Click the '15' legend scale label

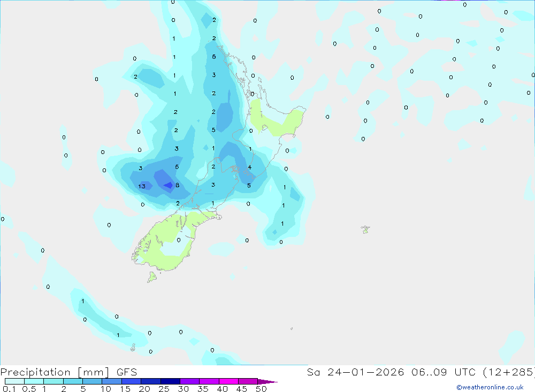click(x=125, y=389)
